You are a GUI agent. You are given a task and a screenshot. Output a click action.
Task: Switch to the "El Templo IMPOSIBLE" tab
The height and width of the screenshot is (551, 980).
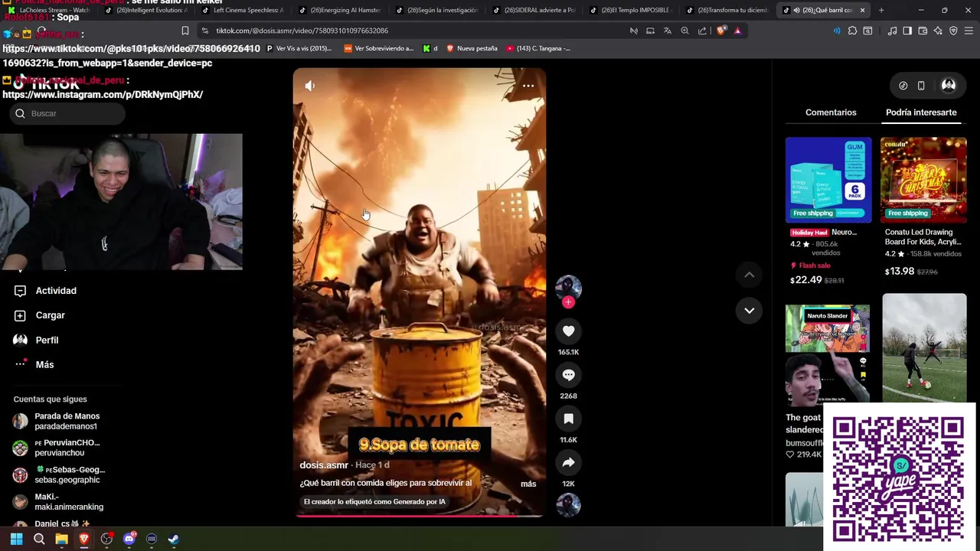pos(629,10)
